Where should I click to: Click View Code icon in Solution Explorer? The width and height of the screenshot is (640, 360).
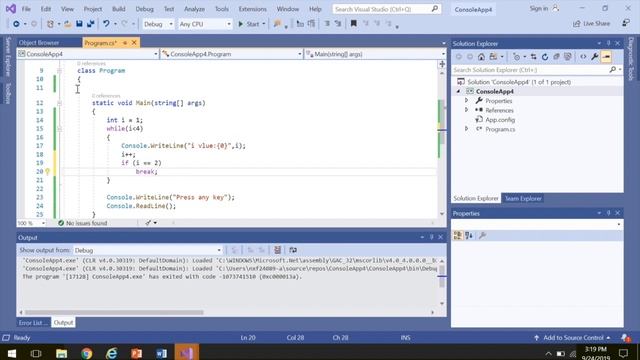583,57
